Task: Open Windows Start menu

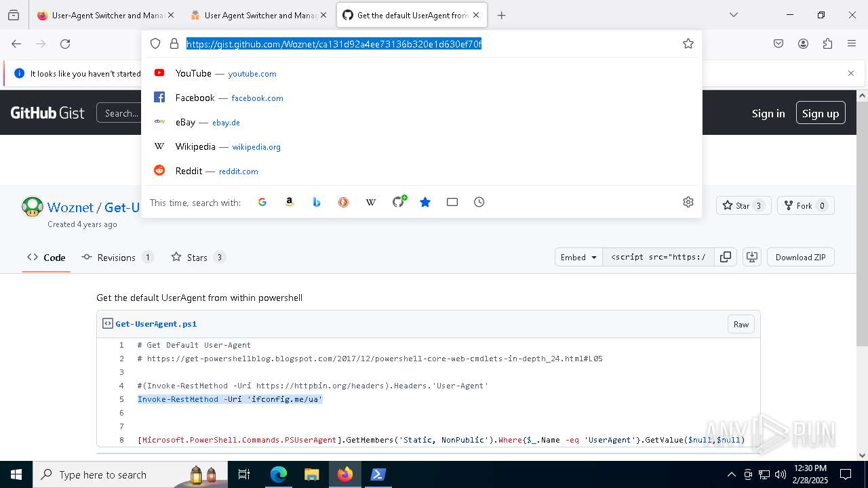Action: pyautogui.click(x=16, y=474)
